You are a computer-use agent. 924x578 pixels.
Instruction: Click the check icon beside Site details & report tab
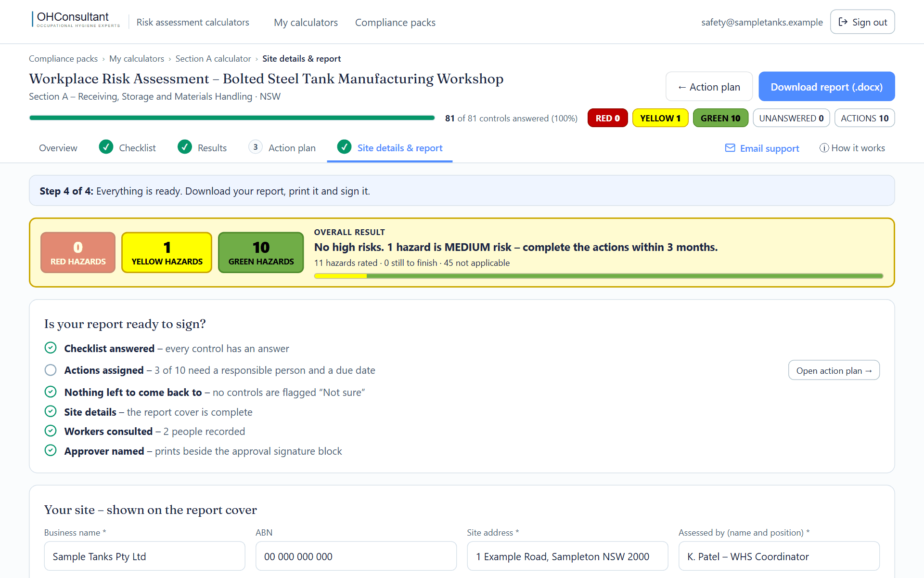point(344,147)
